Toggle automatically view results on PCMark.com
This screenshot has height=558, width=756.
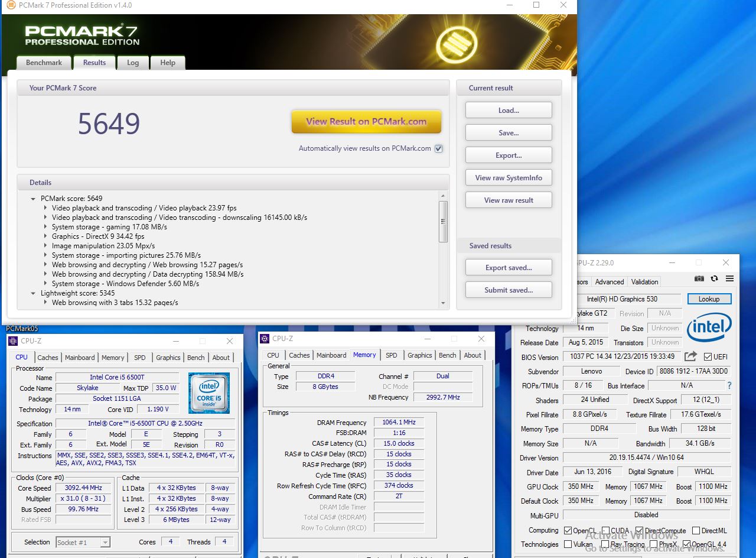pos(438,148)
